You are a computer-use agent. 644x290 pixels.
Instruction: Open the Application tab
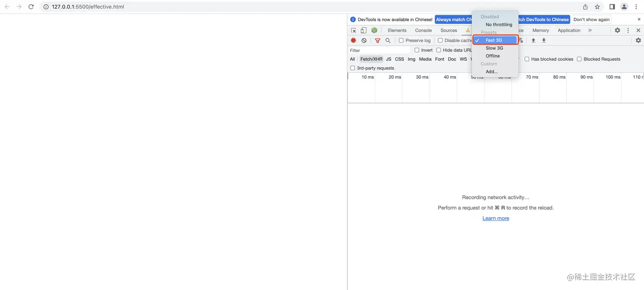pyautogui.click(x=569, y=30)
